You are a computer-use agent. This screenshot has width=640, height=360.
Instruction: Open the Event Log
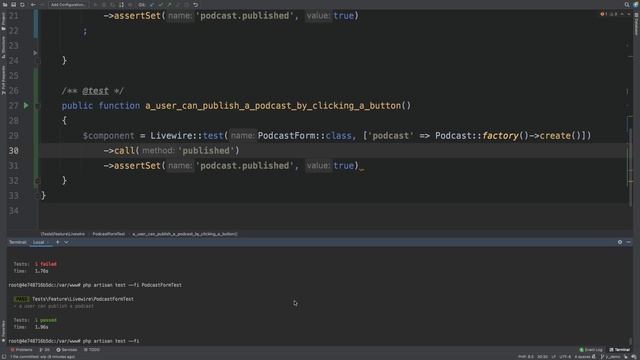591,350
